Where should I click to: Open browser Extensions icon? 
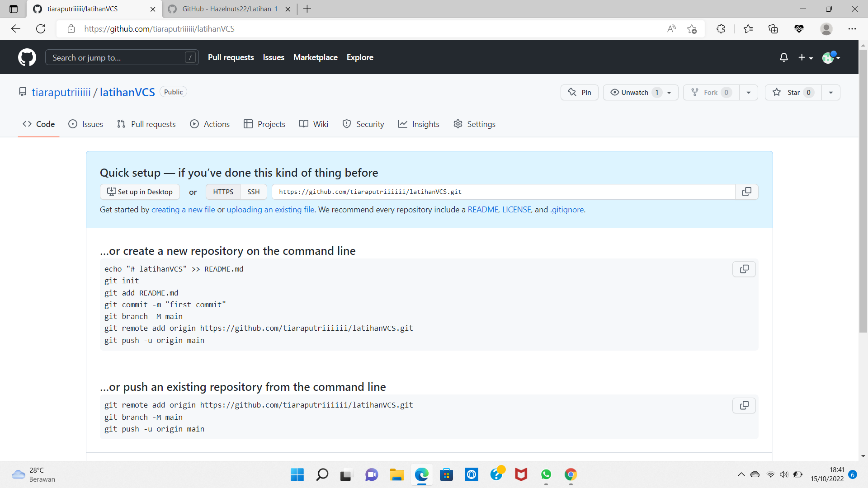click(721, 29)
